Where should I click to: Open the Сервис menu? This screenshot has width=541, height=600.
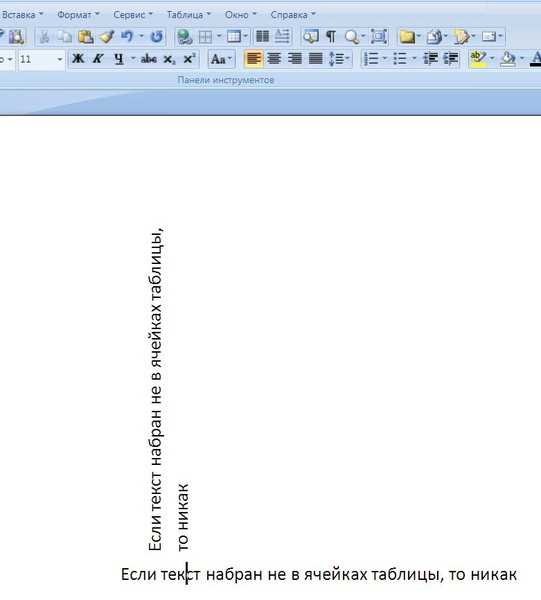point(132,15)
